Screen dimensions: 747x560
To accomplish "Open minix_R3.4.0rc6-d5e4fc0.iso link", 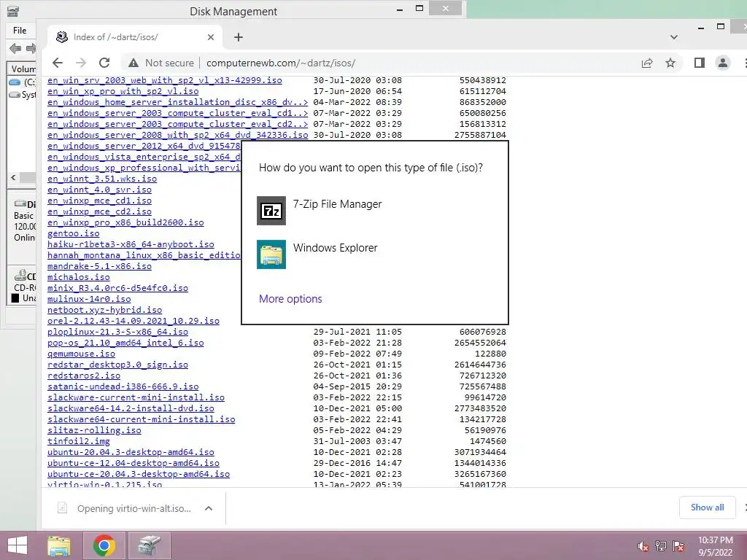I will pyautogui.click(x=117, y=288).
